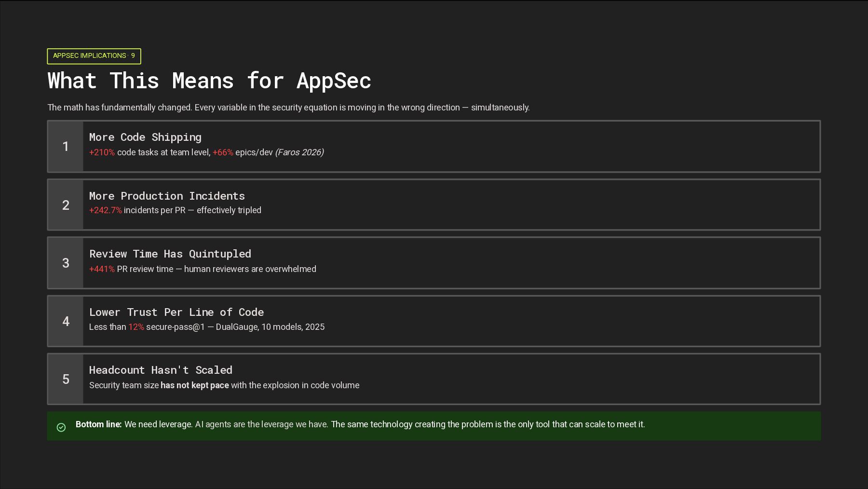Click the bold "Bottom line:" label
Screen dimensions: 868x489
coord(98,424)
